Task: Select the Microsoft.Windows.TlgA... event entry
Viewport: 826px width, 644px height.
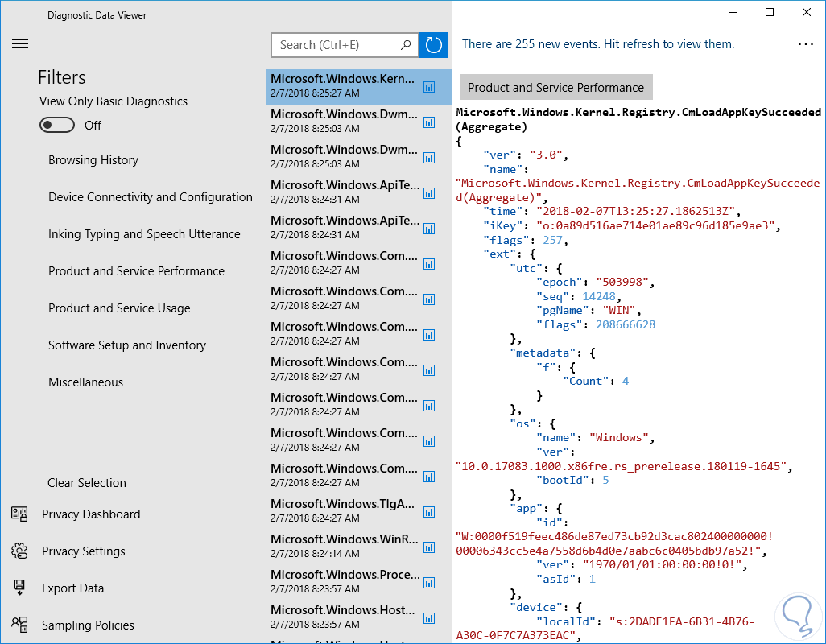Action: (x=345, y=511)
